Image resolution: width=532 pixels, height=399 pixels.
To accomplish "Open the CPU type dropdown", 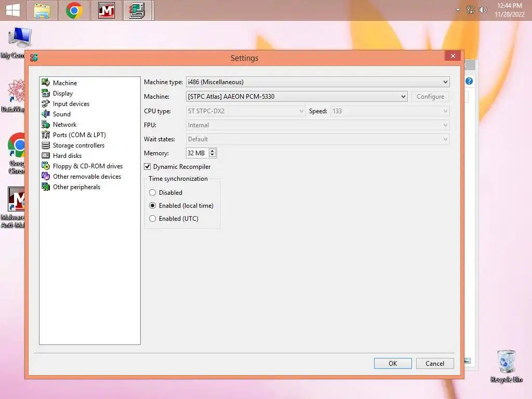I will 245,111.
